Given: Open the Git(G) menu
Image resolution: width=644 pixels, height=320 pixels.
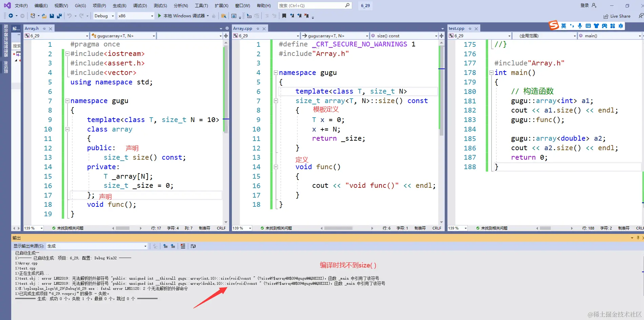Looking at the screenshot, I should tap(80, 5).
